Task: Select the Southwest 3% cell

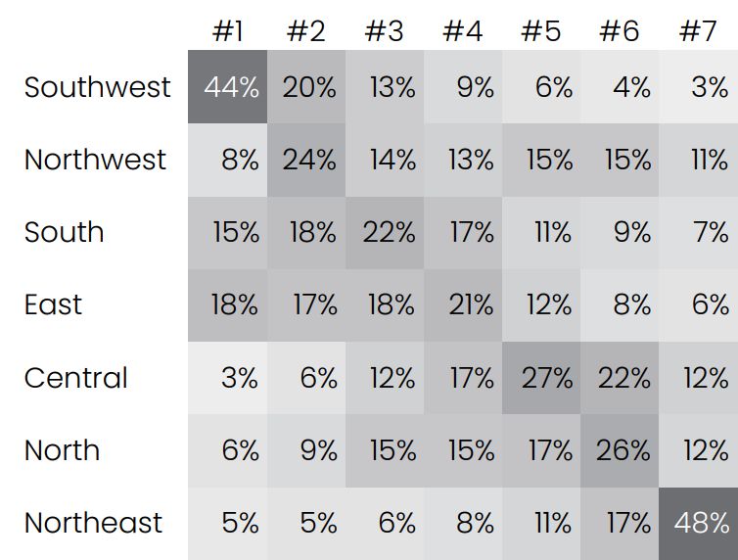Action: click(699, 86)
